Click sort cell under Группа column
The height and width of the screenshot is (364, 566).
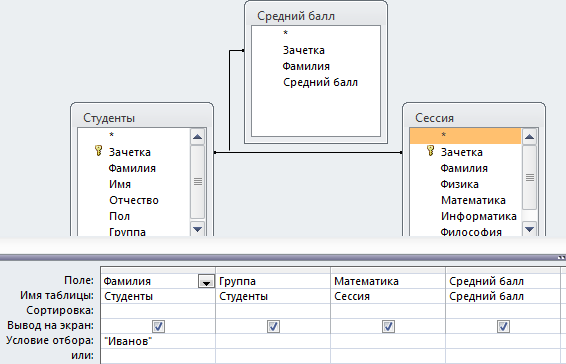(273, 311)
